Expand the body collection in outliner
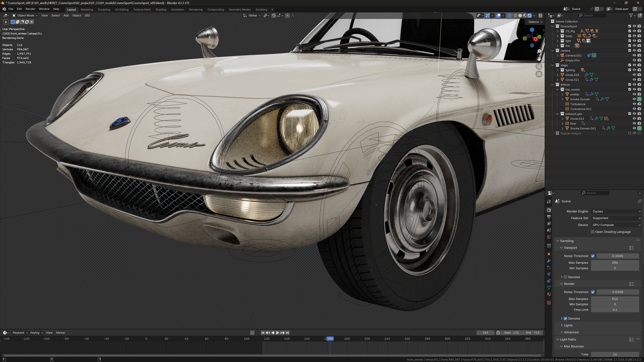 (x=557, y=36)
